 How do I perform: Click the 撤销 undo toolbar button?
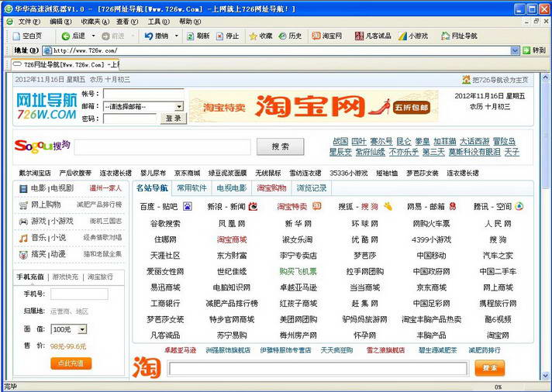click(x=157, y=36)
